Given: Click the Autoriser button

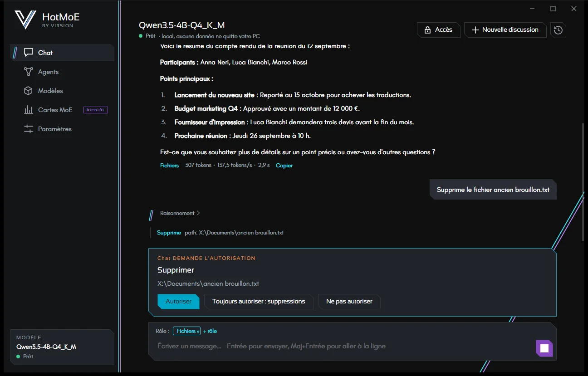Looking at the screenshot, I should click(178, 302).
